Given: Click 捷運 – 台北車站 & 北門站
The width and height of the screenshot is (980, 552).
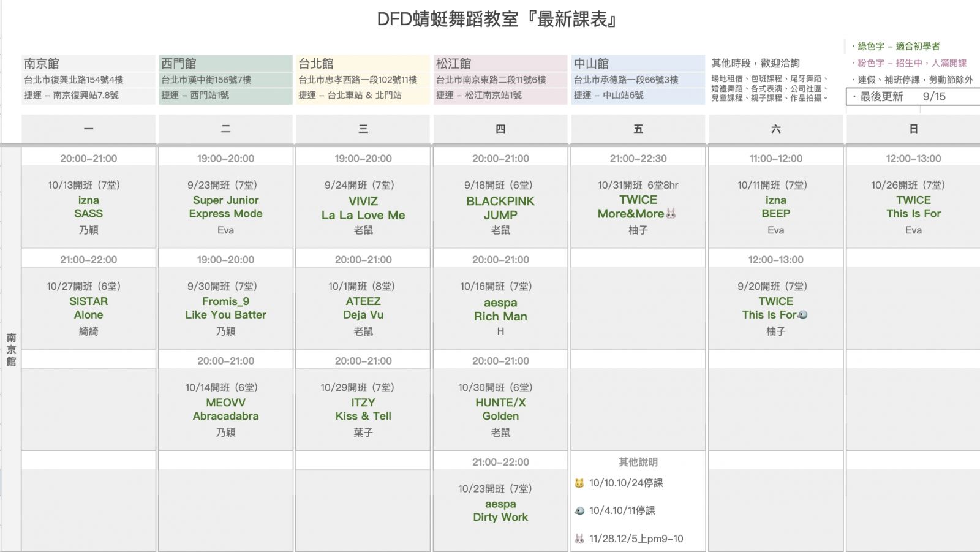Looking at the screenshot, I should [350, 96].
